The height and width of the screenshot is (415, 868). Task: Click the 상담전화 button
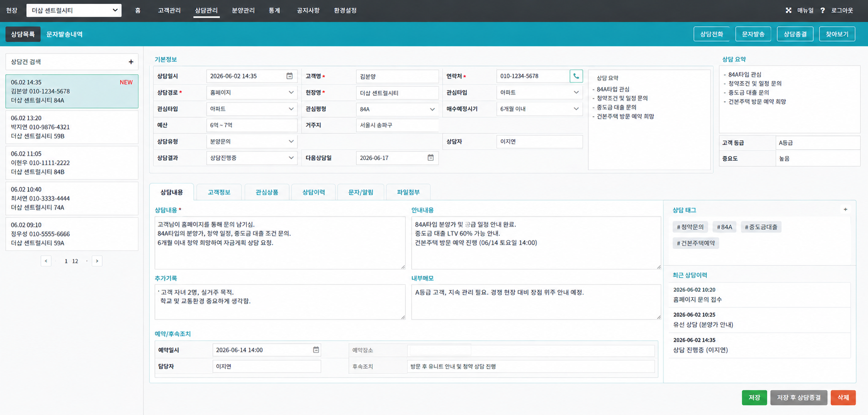coord(712,34)
